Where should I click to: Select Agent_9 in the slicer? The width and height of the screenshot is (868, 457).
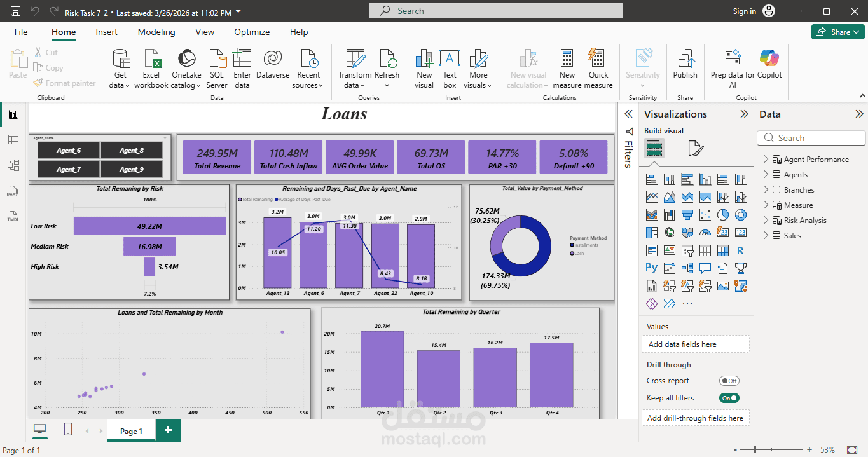(x=132, y=169)
